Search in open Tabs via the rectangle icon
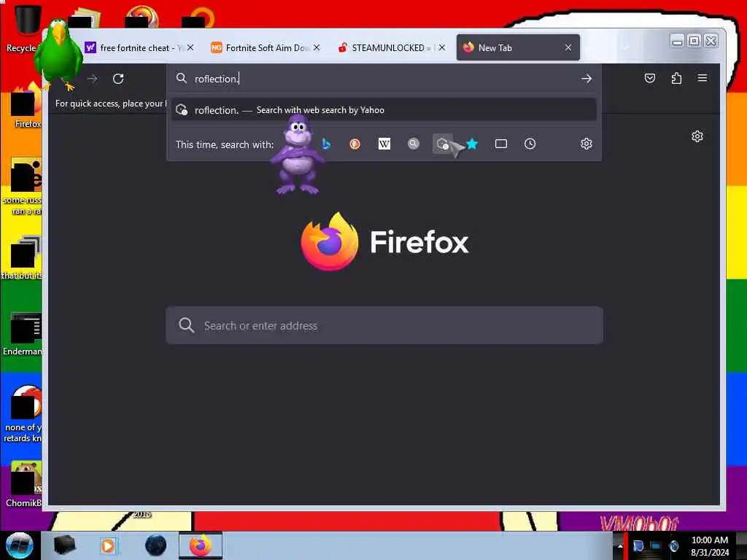 pos(500,144)
